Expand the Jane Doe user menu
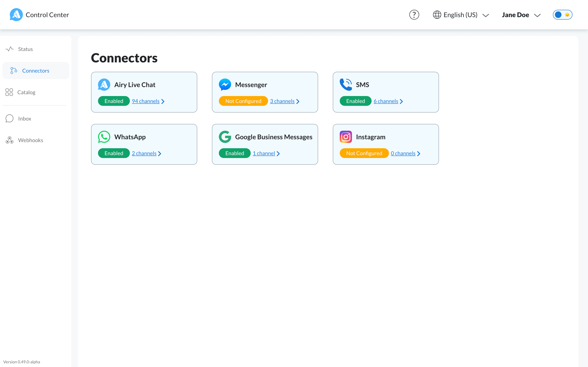Image resolution: width=588 pixels, height=367 pixels. click(x=521, y=15)
